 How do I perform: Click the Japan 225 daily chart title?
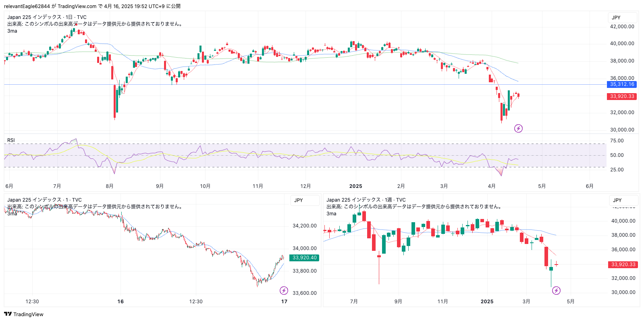point(47,17)
